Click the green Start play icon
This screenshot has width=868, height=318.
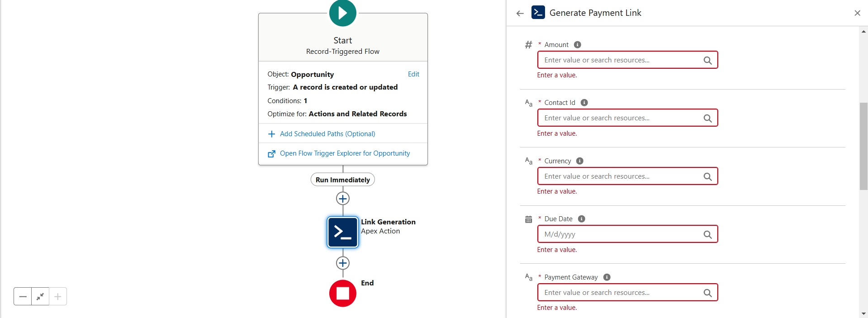click(343, 13)
